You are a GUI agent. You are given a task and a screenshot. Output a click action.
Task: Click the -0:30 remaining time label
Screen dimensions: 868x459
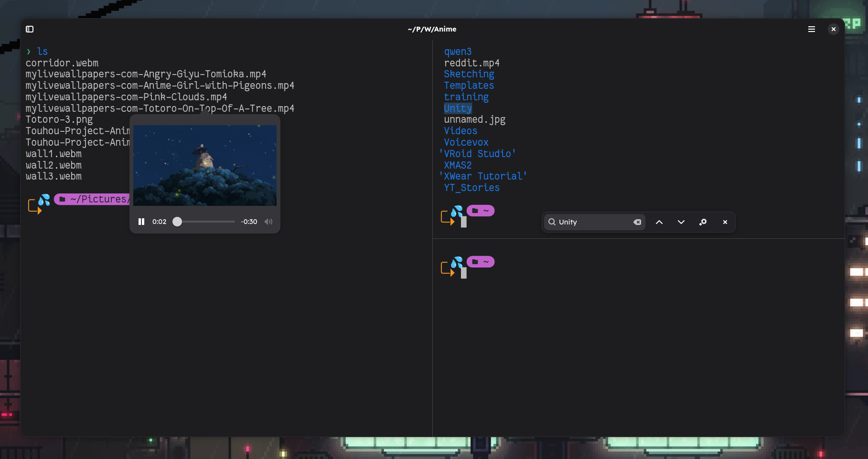(249, 222)
